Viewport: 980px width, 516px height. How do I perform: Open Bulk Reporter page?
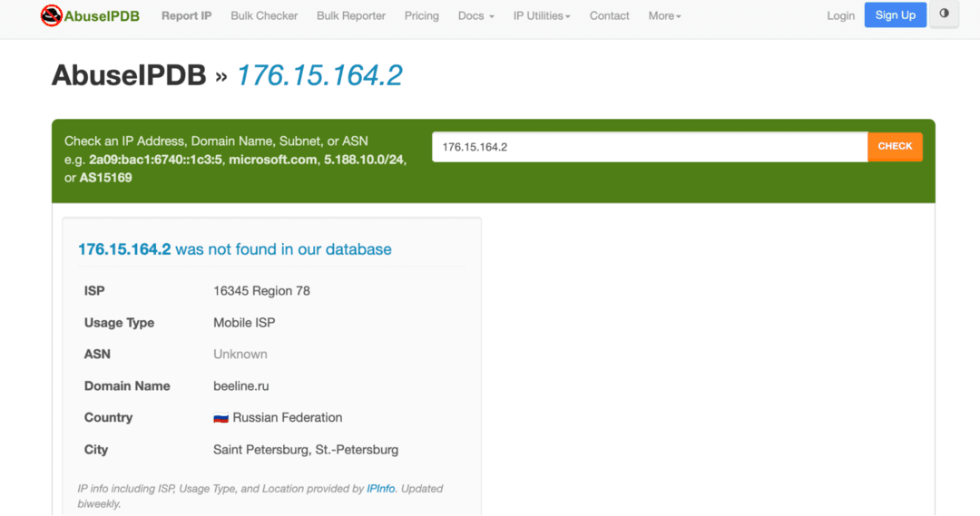click(x=350, y=15)
